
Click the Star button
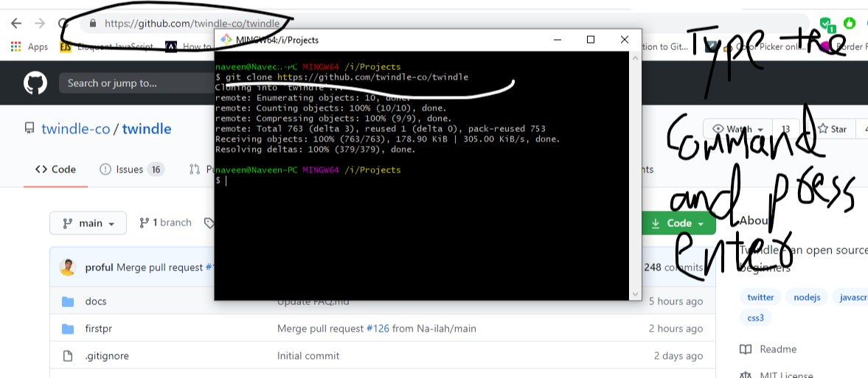(832, 129)
